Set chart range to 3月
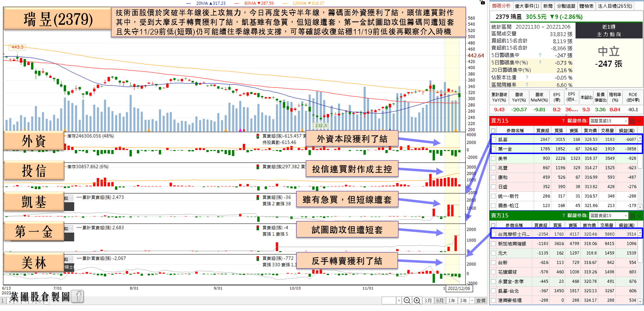The width and height of the screenshot is (644, 311). pyautogui.click(x=428, y=300)
